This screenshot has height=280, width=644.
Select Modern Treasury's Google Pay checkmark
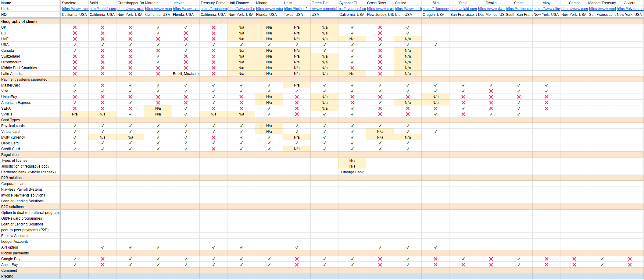tap(602, 259)
